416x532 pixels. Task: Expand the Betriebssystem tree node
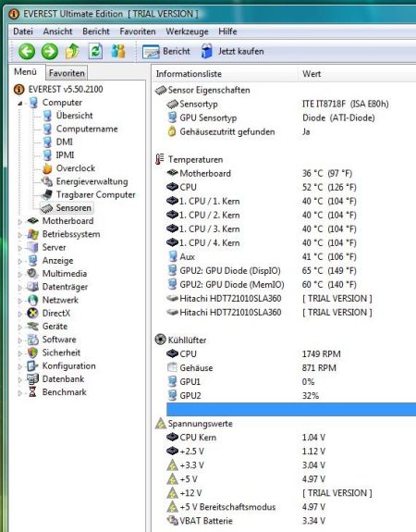tap(20, 235)
